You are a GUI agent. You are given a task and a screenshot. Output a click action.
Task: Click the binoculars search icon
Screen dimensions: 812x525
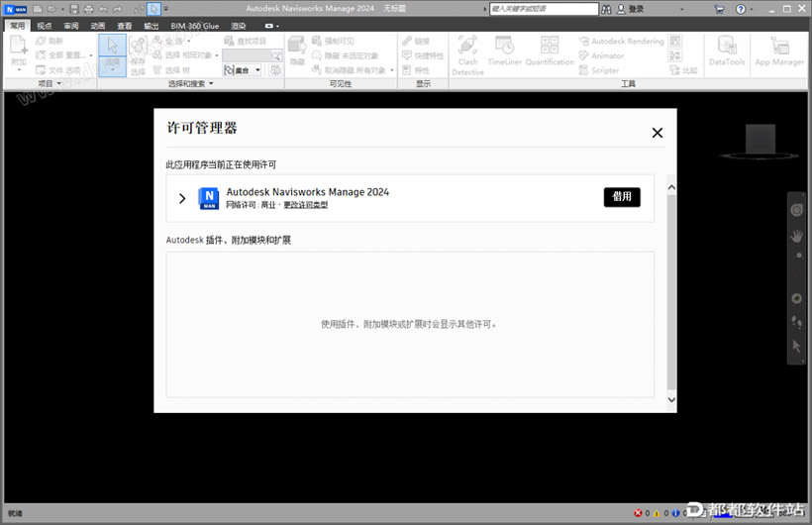click(x=606, y=9)
